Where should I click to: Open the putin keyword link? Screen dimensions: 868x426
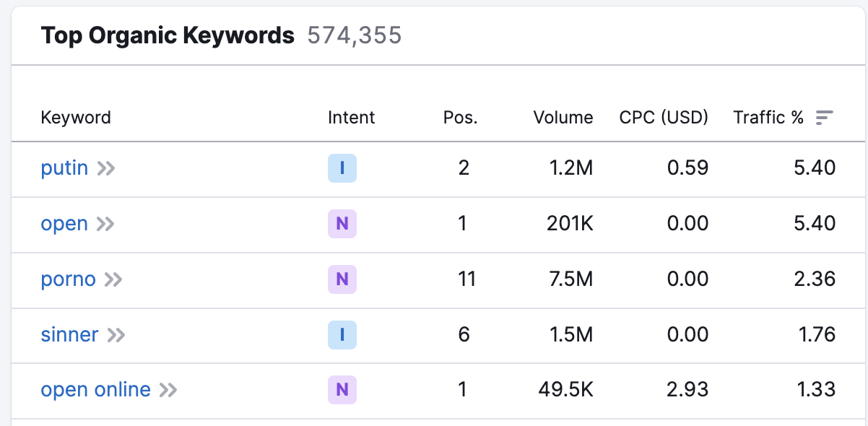64,168
